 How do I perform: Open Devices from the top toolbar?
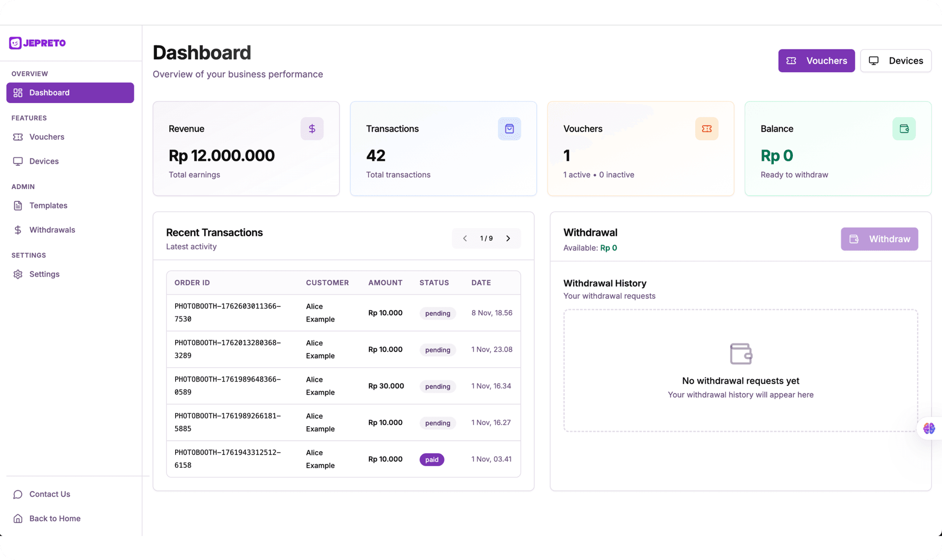895,60
